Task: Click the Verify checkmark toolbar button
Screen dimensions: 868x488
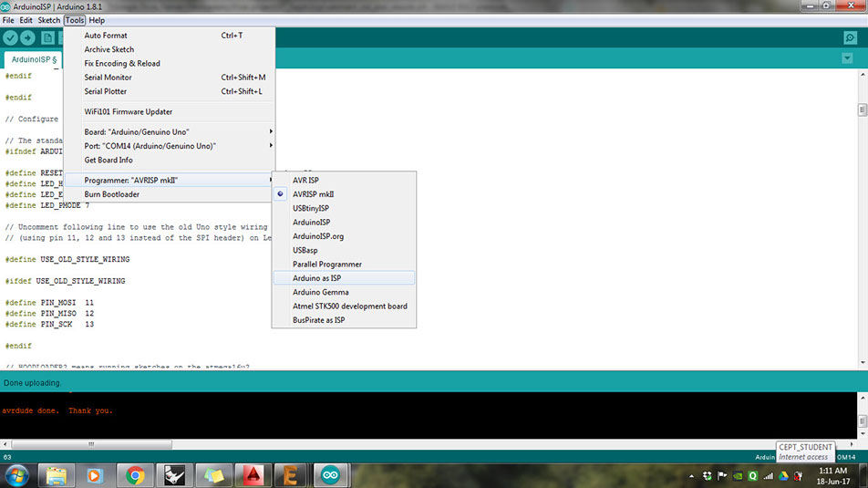Action: pos(11,37)
